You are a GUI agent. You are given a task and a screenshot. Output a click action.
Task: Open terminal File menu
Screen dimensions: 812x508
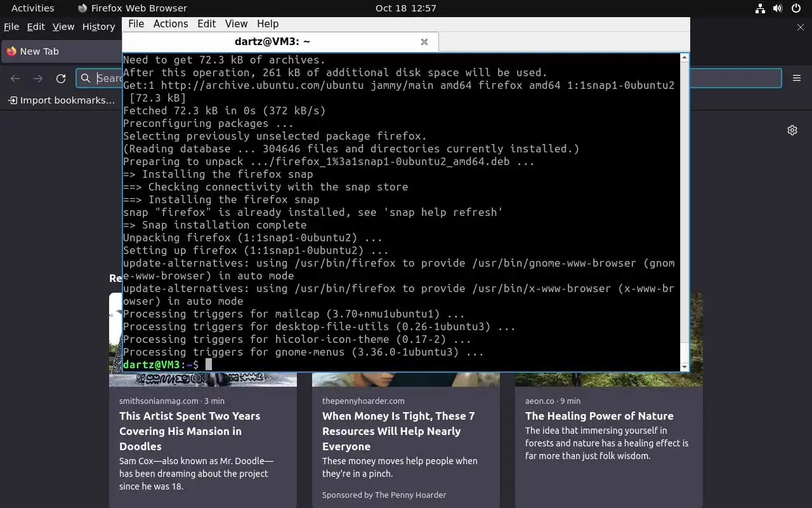[136, 23]
